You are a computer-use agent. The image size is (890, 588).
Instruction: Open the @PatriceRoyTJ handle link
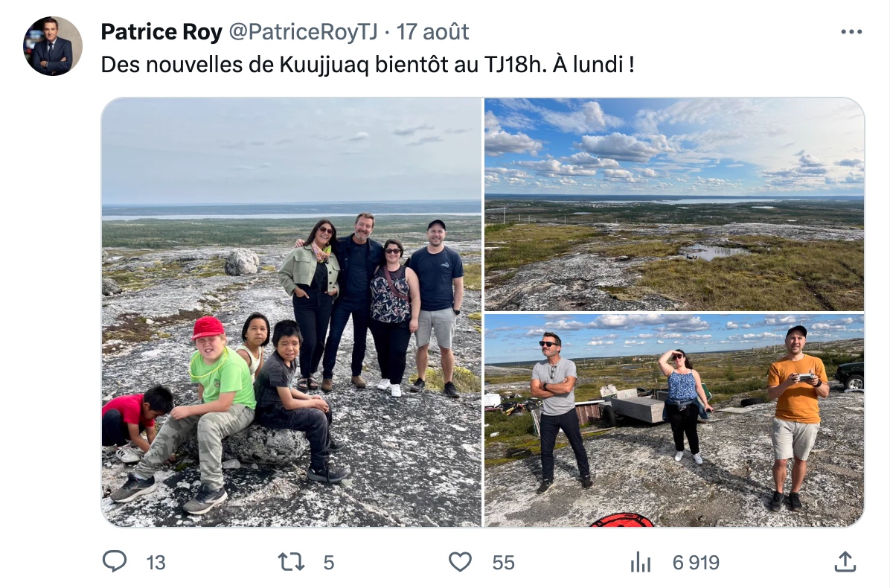[x=303, y=32]
